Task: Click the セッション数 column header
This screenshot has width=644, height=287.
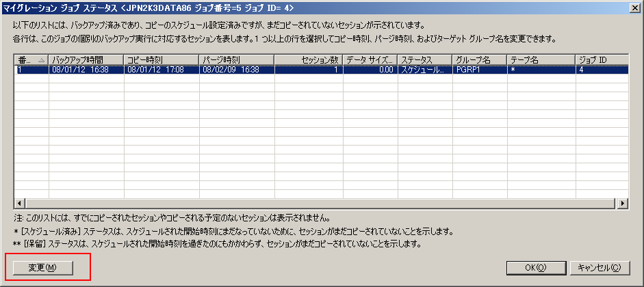Action: pos(308,59)
